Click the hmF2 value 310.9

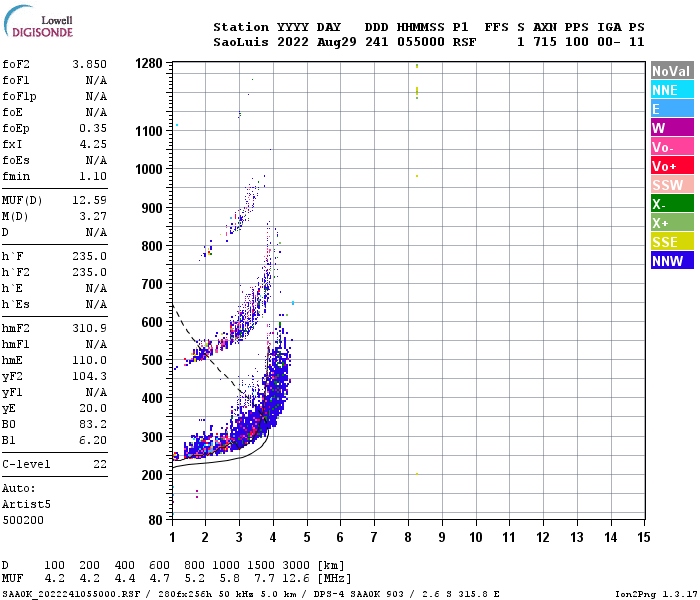coord(89,329)
